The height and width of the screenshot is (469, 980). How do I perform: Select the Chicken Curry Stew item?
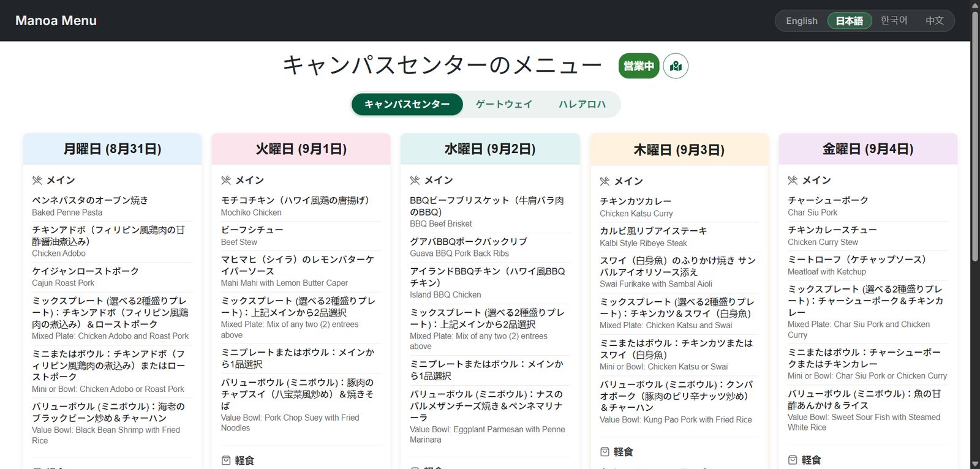pyautogui.click(x=868, y=236)
